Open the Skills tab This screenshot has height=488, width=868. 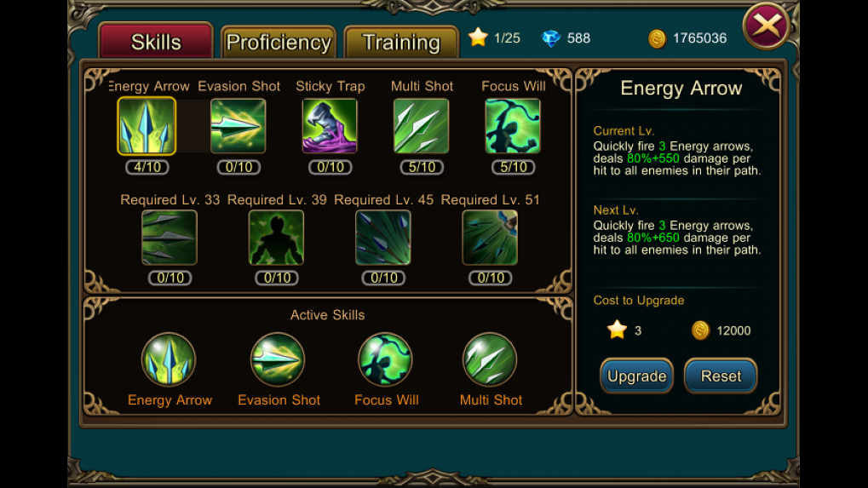pyautogui.click(x=156, y=40)
